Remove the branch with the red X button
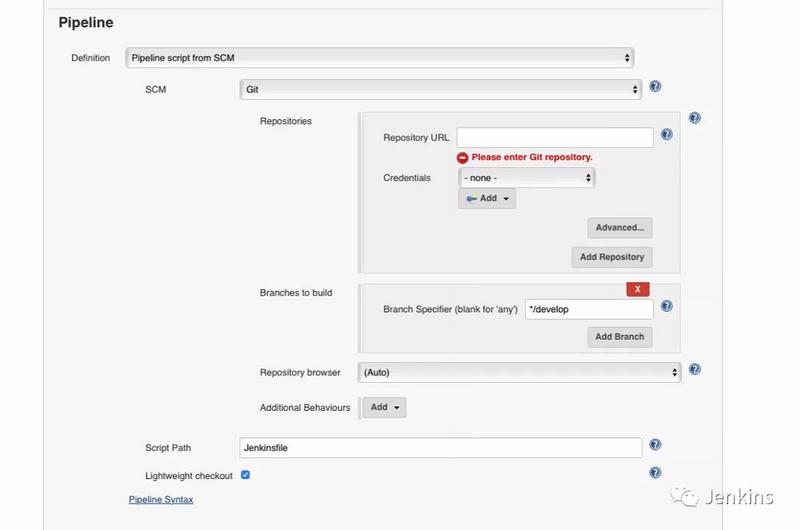 (638, 289)
